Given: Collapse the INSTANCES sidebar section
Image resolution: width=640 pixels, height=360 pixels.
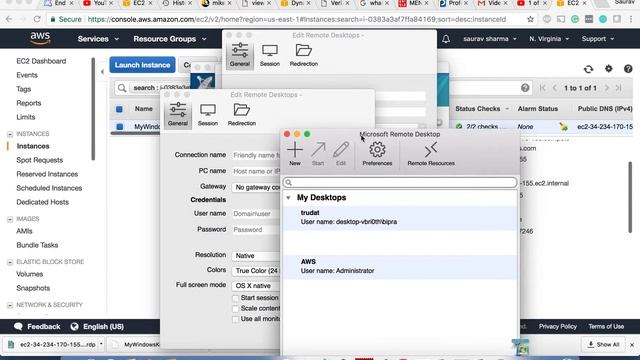Looking at the screenshot, I should (x=10, y=134).
